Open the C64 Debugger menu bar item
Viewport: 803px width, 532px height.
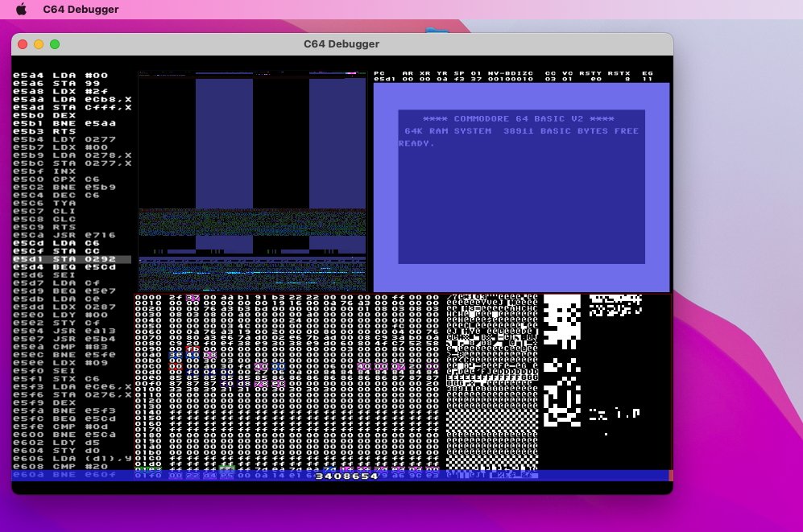81,9
